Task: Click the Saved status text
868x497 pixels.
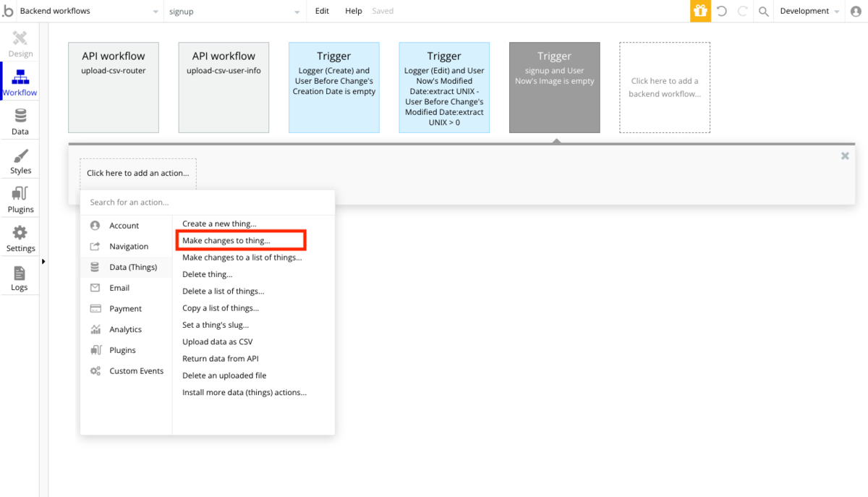Action: click(383, 12)
